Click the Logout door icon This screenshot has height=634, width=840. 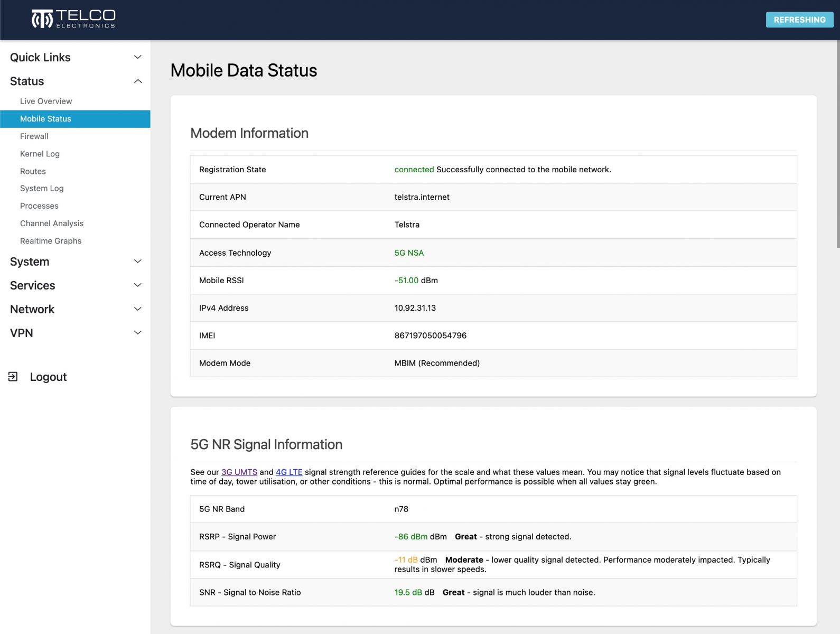(13, 377)
